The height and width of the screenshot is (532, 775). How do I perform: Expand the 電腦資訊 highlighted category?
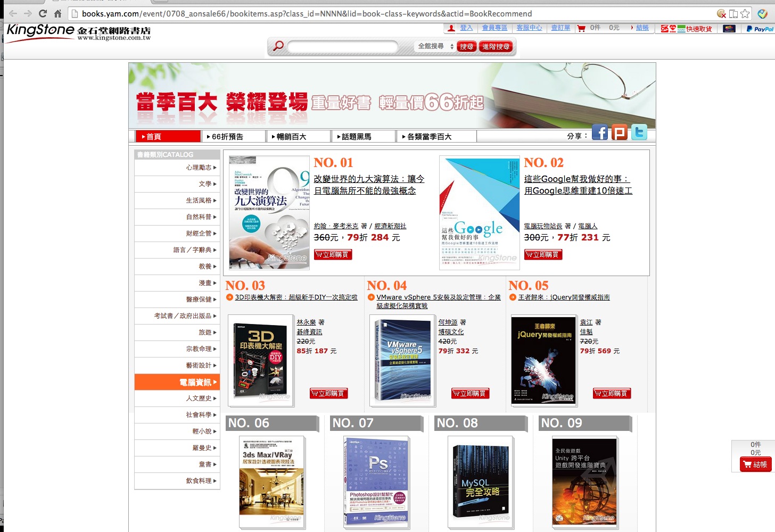pos(177,382)
